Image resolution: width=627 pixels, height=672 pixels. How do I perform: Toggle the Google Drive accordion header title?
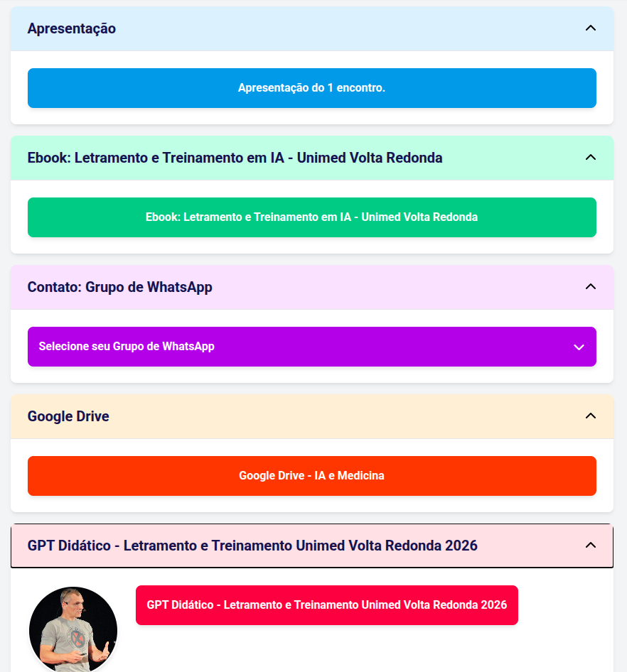[68, 416]
